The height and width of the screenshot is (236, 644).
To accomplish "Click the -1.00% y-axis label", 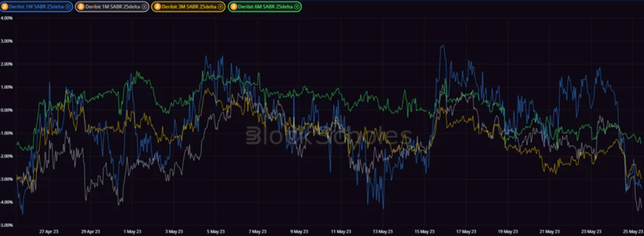I will [7, 133].
